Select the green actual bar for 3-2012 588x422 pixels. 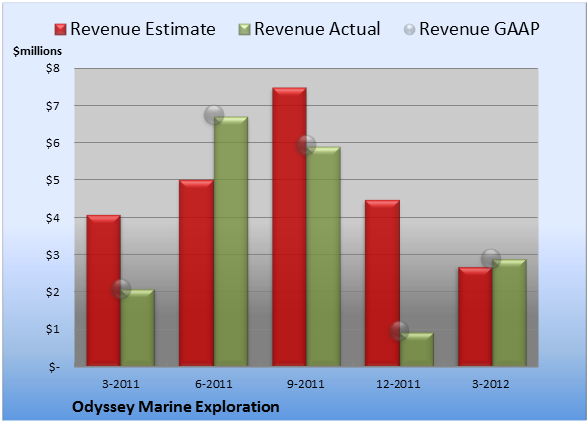coord(509,312)
